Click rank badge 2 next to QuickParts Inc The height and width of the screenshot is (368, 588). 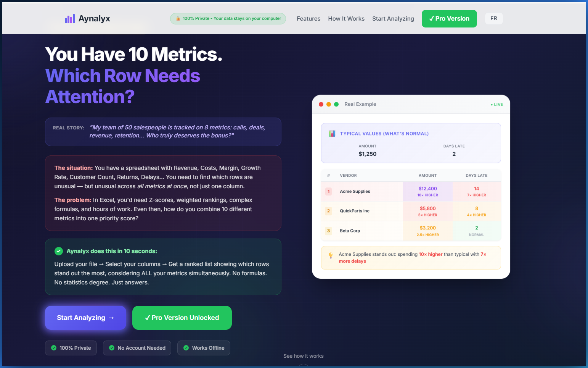point(328,211)
